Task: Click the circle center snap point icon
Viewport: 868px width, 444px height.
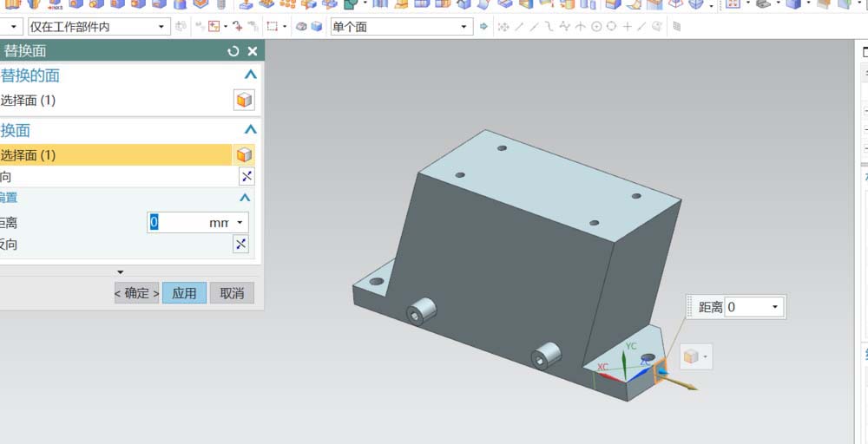Action: (596, 27)
